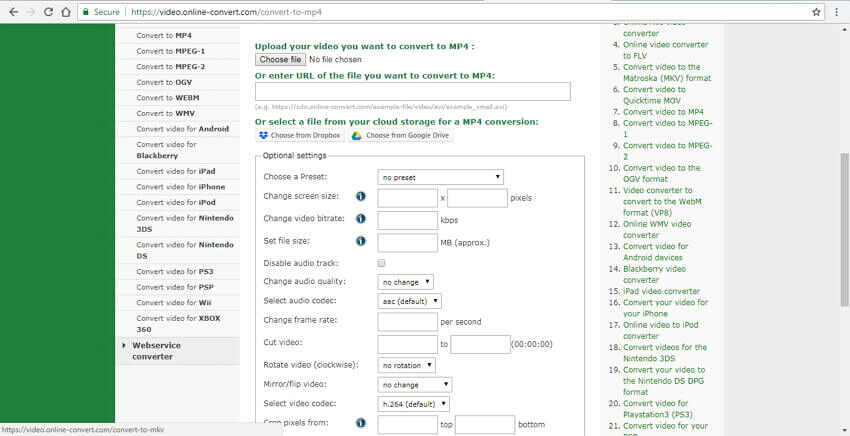Open Online video converter to FLV link
Screen dimensions: 850x436
pos(666,50)
